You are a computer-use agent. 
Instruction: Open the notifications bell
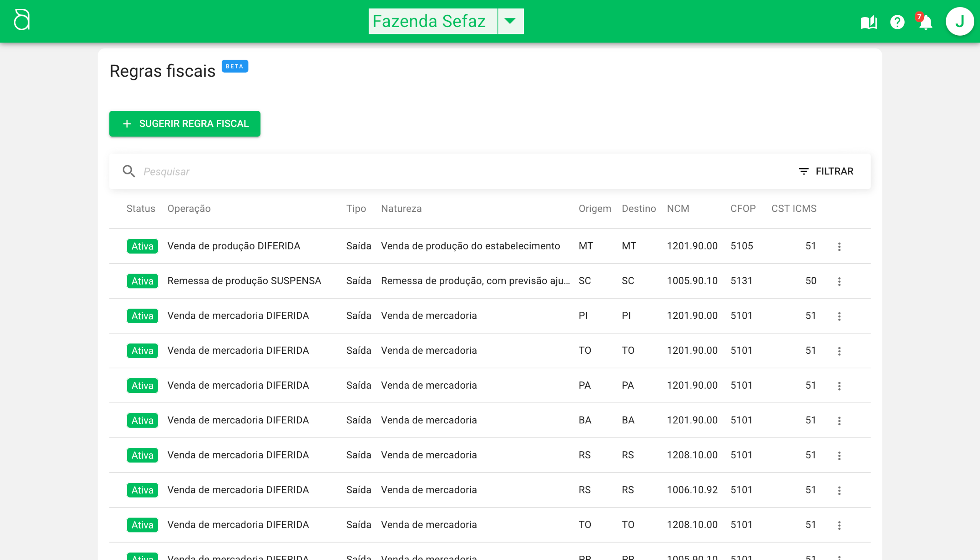coord(925,22)
